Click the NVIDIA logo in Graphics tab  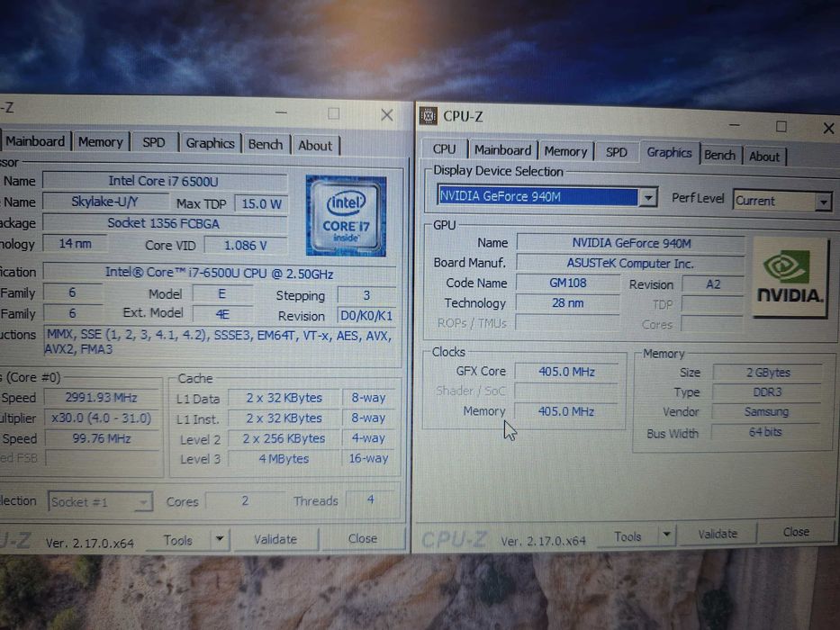[x=790, y=277]
